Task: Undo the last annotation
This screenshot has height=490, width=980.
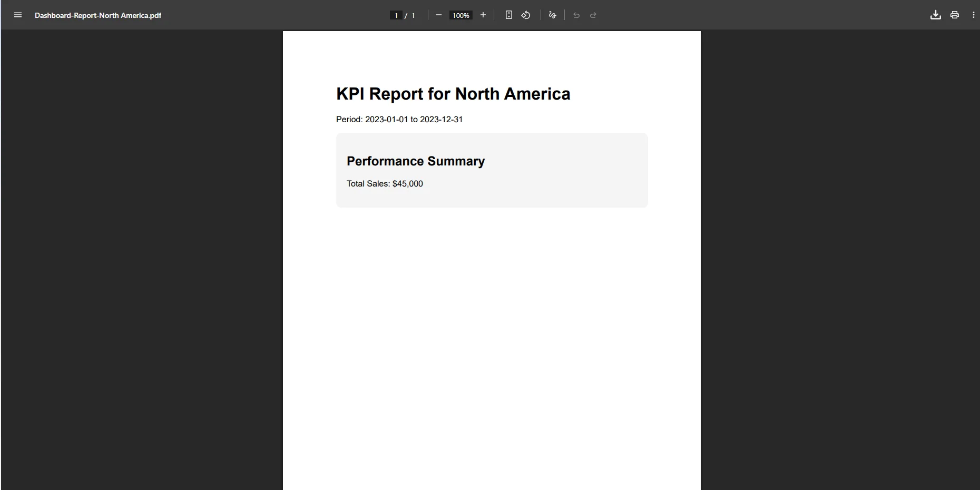Action: click(576, 15)
